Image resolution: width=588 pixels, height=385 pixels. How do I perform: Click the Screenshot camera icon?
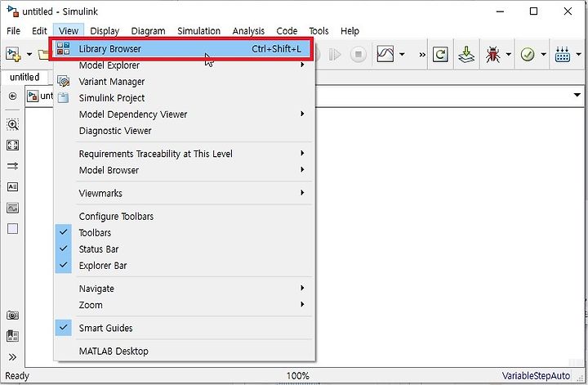click(x=13, y=316)
